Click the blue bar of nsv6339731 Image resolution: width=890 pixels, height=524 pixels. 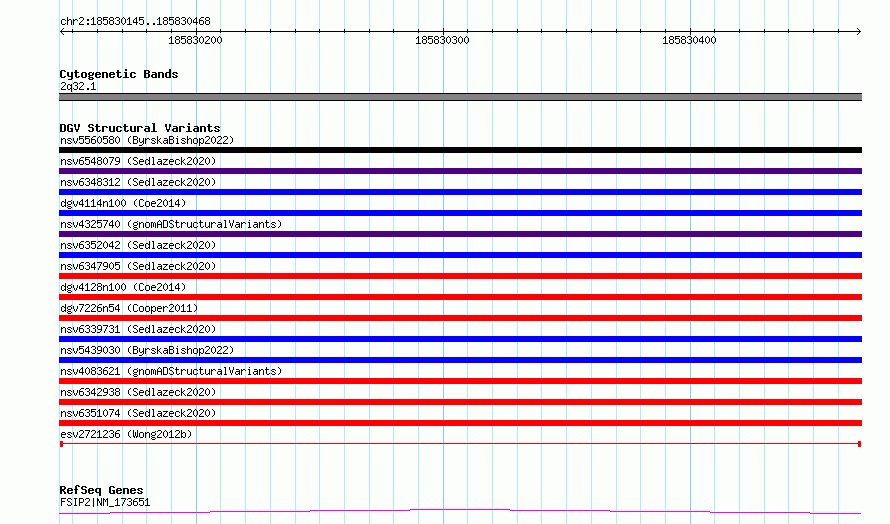[x=460, y=339]
